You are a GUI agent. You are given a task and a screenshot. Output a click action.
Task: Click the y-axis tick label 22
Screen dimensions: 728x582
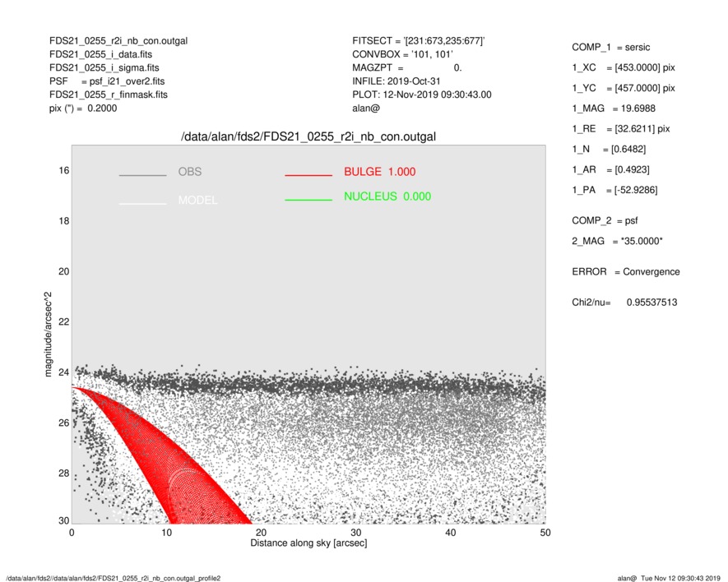pos(63,322)
